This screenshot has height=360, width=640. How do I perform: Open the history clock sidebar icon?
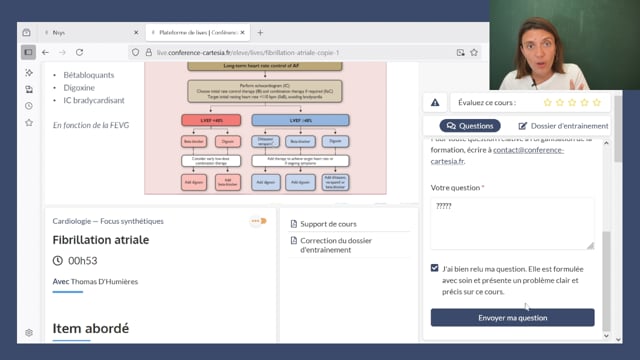pos(29,106)
